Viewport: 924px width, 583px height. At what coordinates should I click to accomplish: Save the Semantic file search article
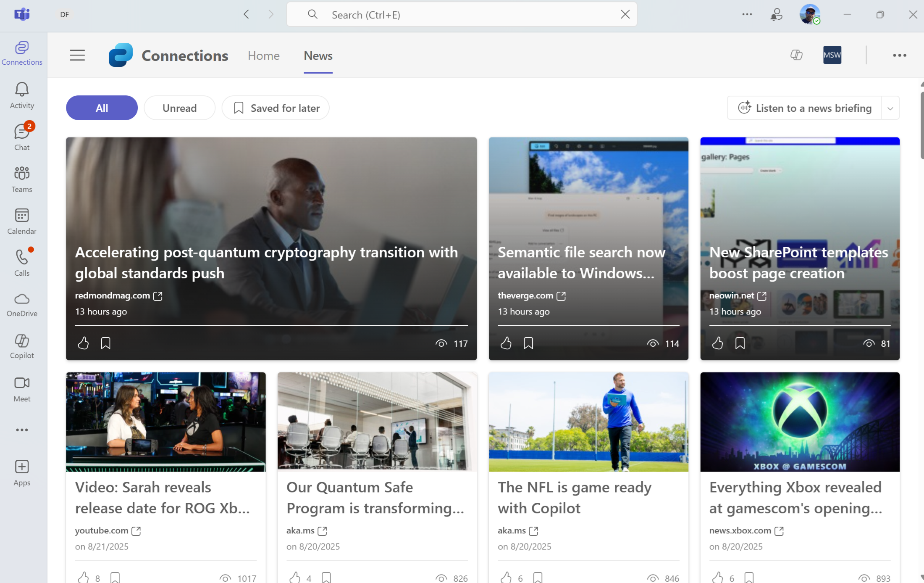pyautogui.click(x=528, y=343)
